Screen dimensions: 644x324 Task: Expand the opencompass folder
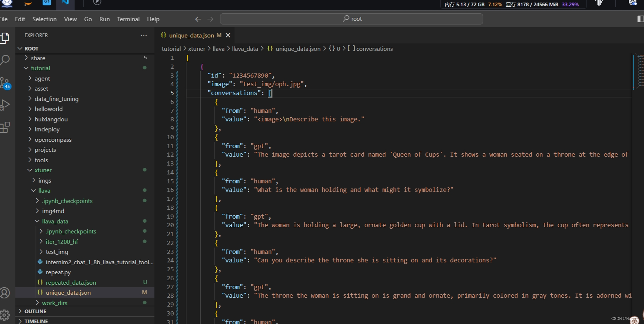pos(85,140)
